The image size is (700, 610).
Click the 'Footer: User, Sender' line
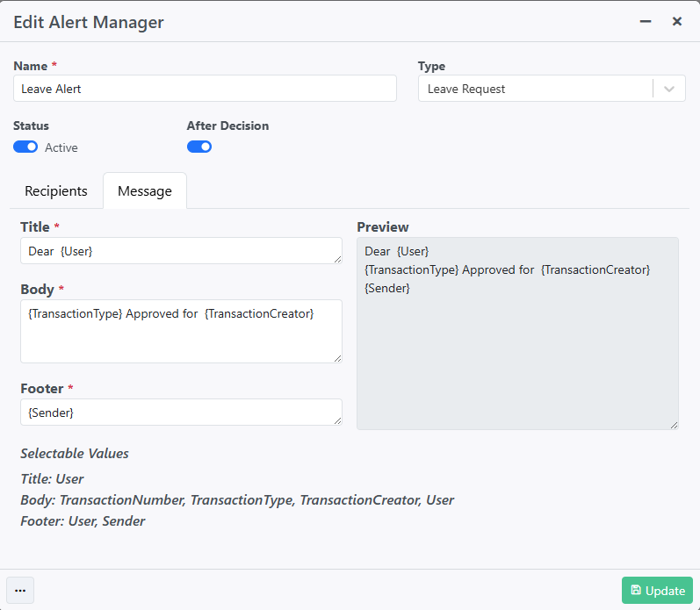click(x=83, y=520)
